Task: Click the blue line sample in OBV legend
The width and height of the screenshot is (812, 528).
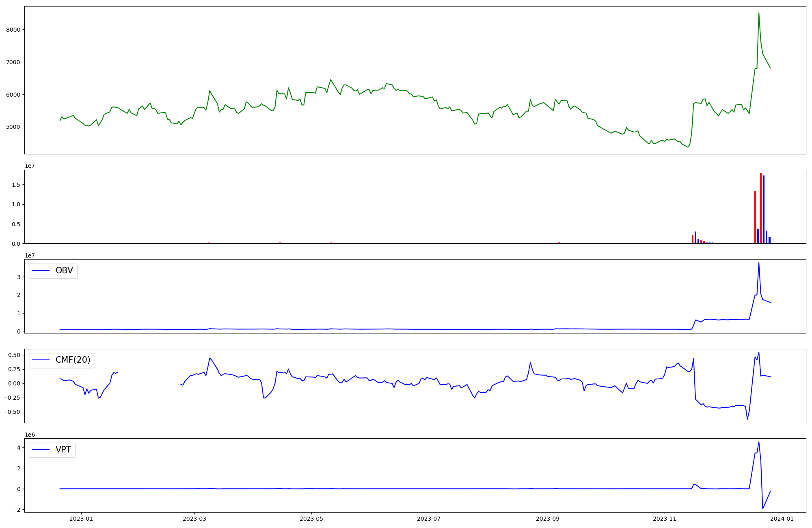Action: tap(41, 271)
